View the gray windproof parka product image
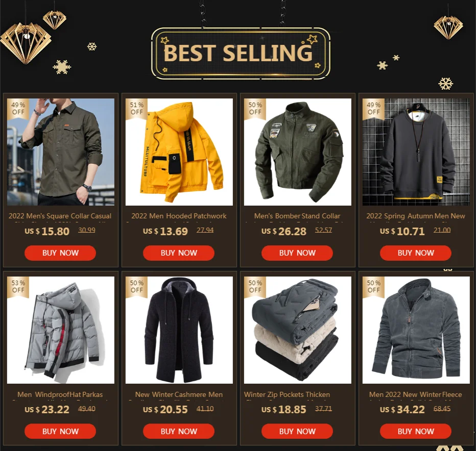 [61, 330]
